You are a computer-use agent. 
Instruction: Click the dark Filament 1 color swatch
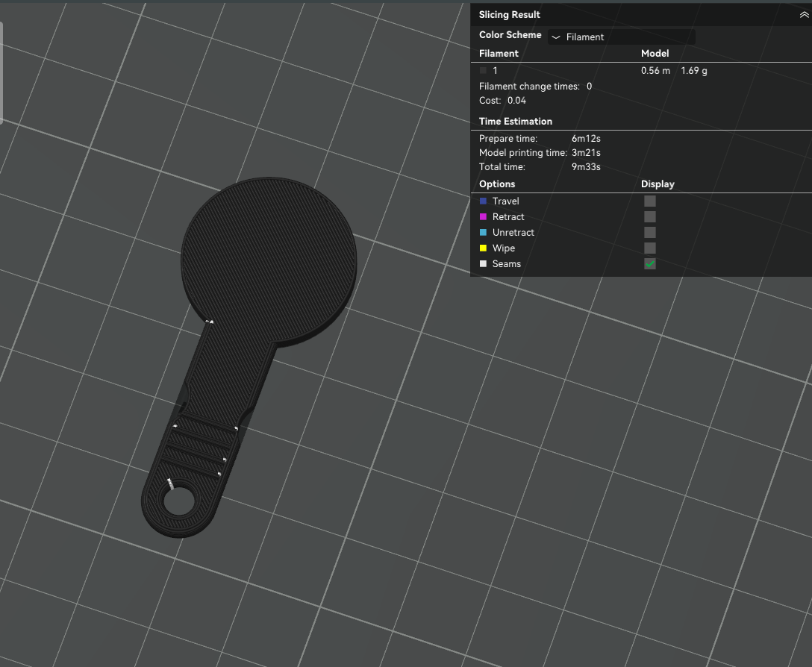coord(483,70)
